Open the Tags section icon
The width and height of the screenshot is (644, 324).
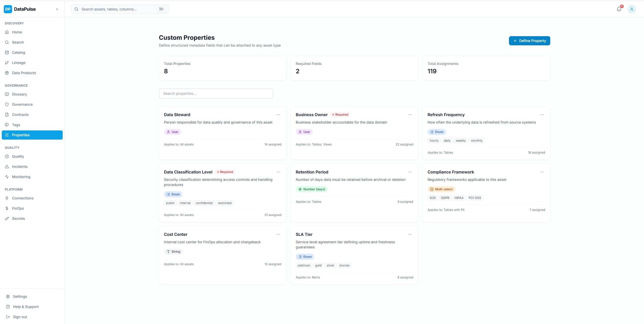(7, 125)
